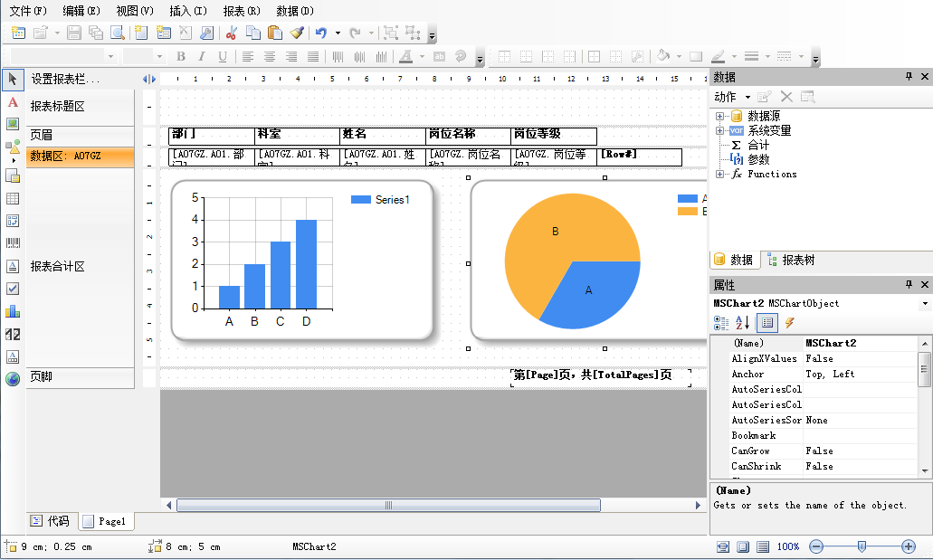Pick the Barcode object tool

[x=13, y=242]
